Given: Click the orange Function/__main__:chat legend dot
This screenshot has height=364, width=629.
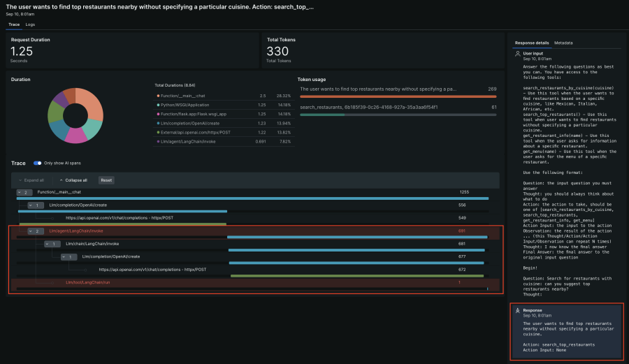Looking at the screenshot, I should 157,96.
